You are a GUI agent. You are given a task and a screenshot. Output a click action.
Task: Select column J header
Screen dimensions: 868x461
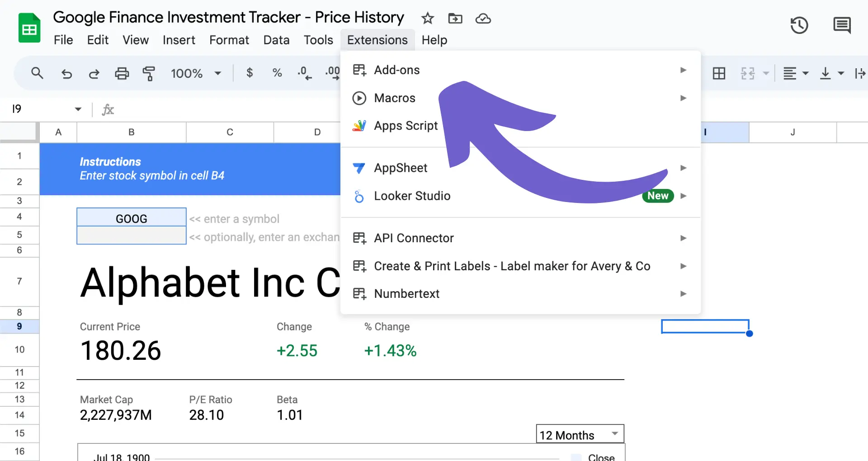pos(793,132)
